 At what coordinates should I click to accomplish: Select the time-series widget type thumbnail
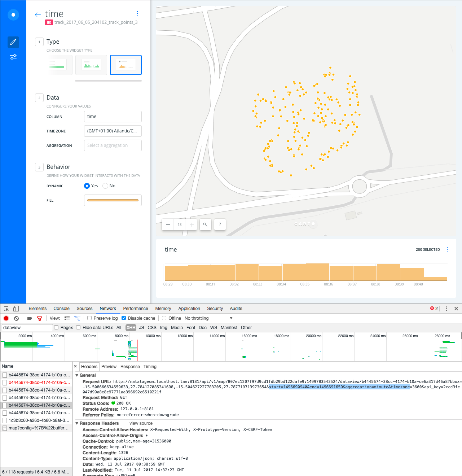pos(126,65)
